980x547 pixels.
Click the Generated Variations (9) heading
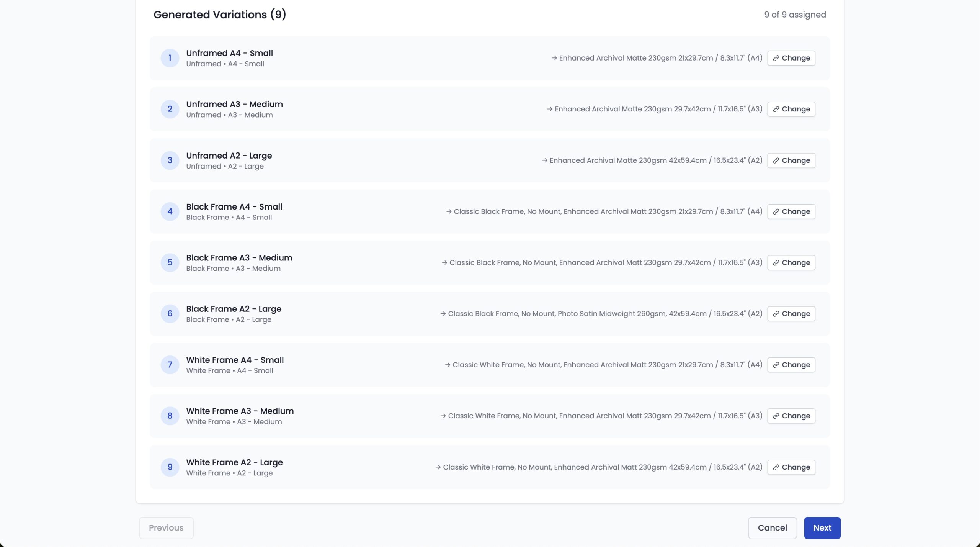pyautogui.click(x=220, y=15)
